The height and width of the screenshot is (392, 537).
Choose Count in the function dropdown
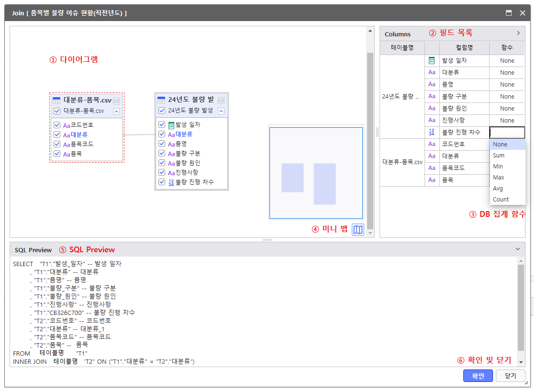(x=501, y=200)
